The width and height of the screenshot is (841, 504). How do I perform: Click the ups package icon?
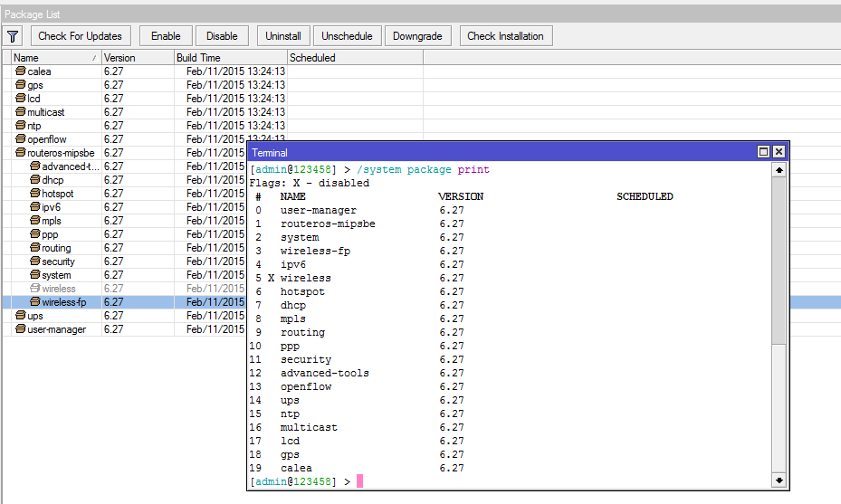pos(21,315)
